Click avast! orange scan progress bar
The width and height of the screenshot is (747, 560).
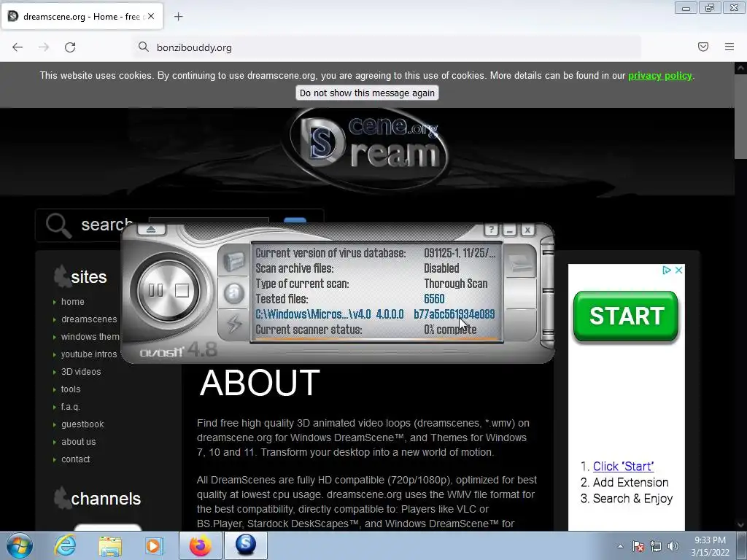tap(376, 340)
